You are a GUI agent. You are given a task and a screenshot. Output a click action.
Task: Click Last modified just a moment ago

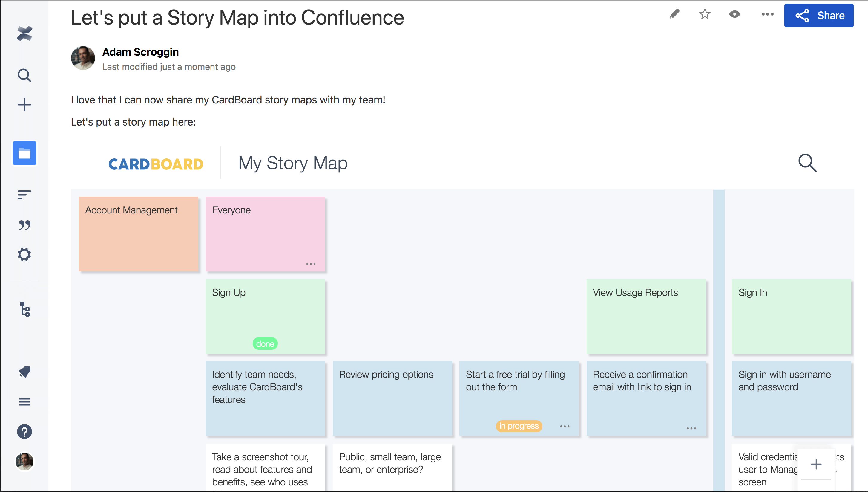coord(169,67)
